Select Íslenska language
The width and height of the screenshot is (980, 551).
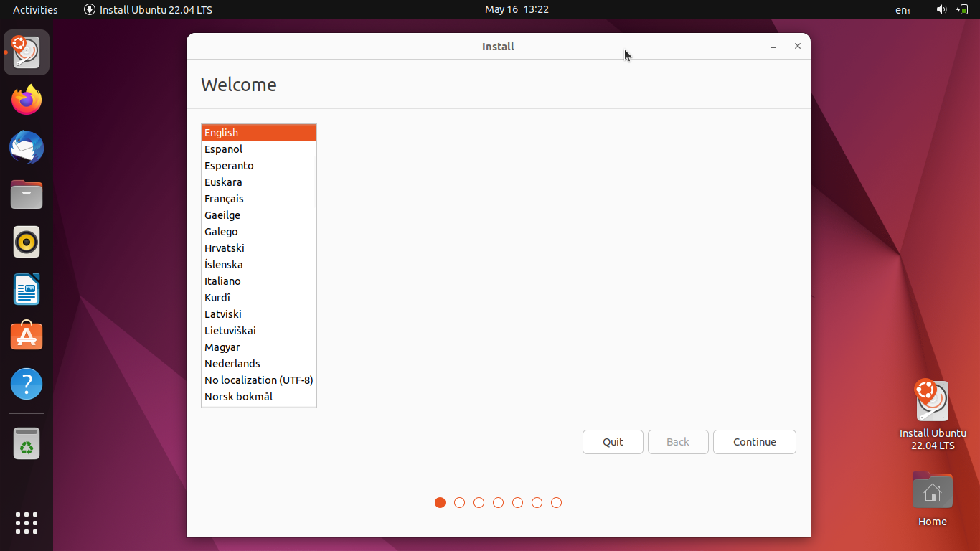[x=259, y=265]
